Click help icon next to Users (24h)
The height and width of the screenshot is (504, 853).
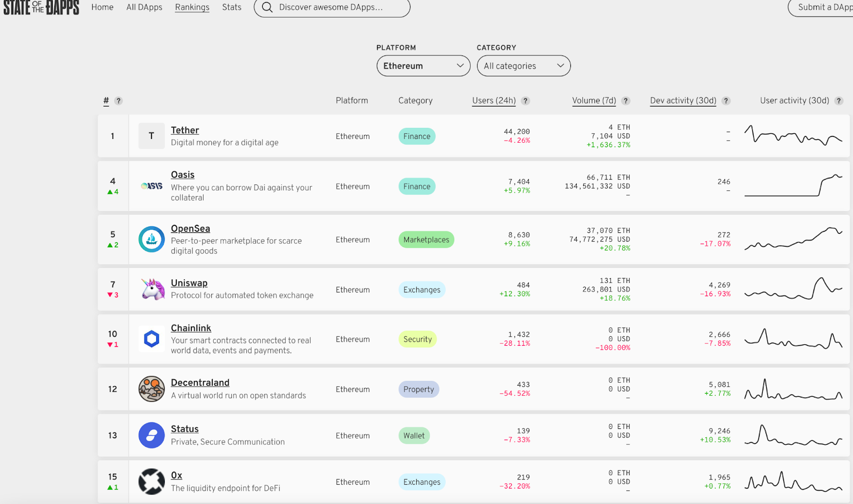[x=526, y=101]
